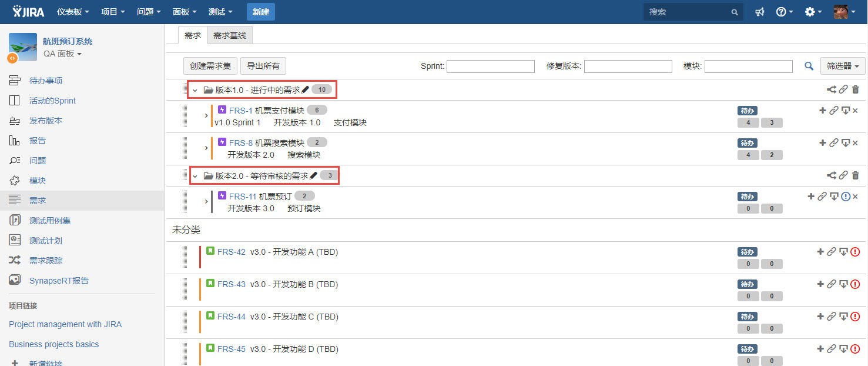Expand the FRS-8 机票搜索模块 row

(x=206, y=148)
